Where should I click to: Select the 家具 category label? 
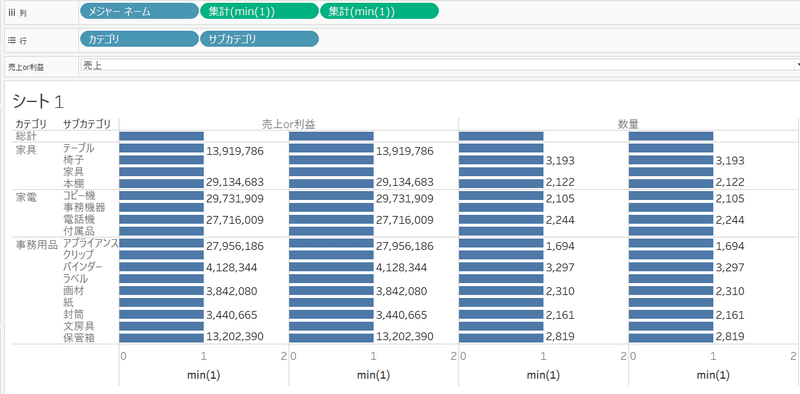point(26,149)
